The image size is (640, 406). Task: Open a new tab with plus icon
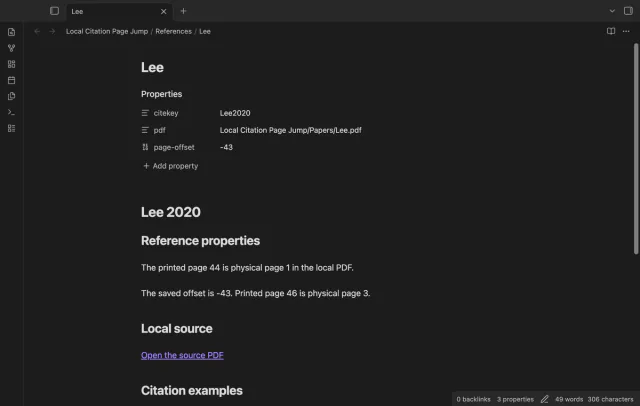(183, 11)
